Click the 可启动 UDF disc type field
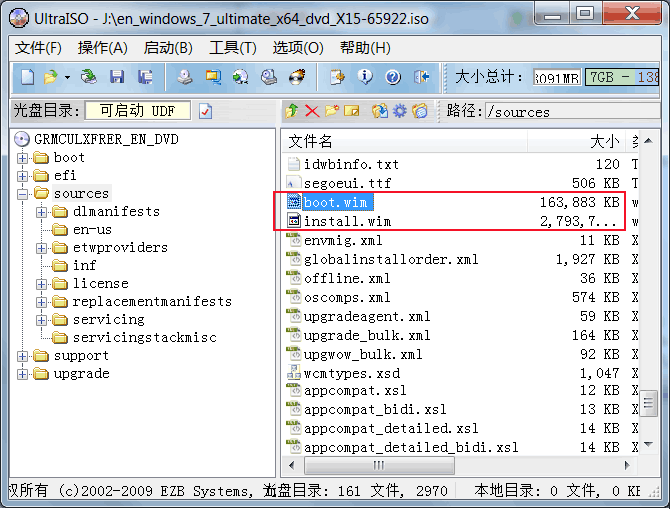 pos(138,111)
